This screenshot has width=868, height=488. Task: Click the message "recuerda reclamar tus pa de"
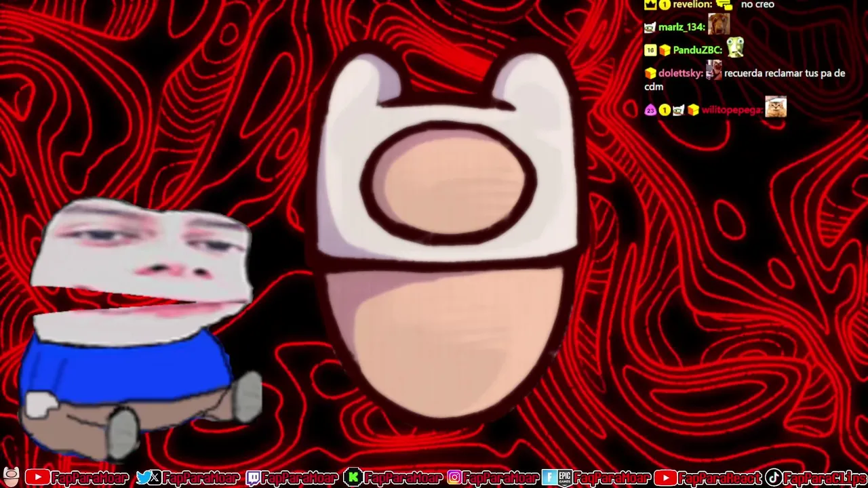point(785,73)
